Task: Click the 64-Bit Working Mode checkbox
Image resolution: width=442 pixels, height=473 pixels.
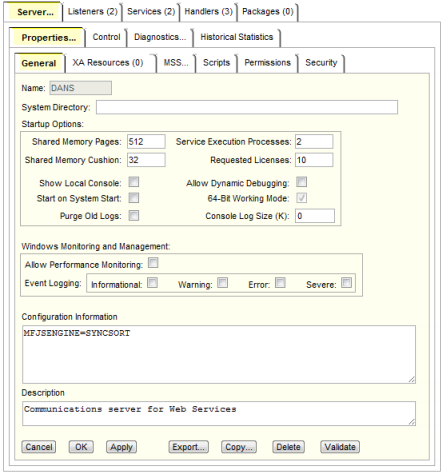Action: [302, 198]
